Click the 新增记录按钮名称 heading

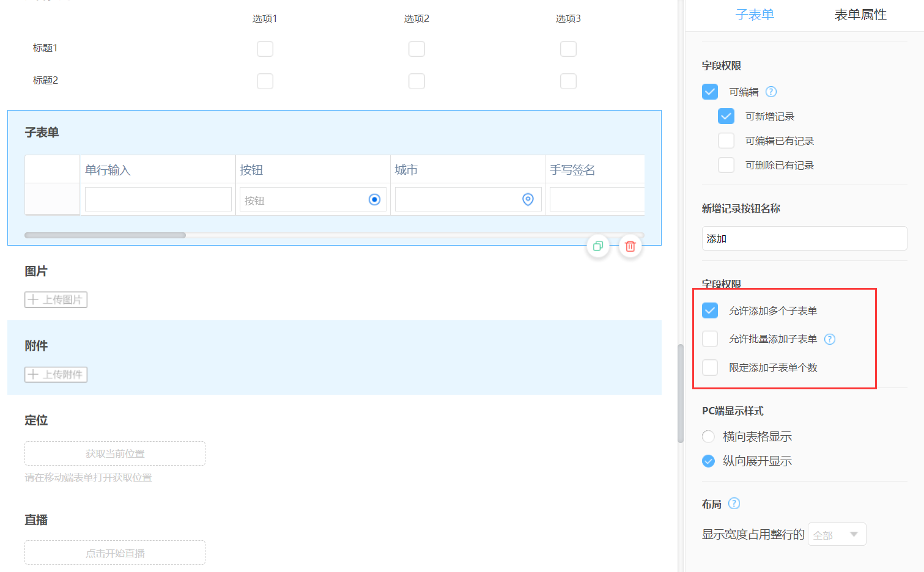741,208
